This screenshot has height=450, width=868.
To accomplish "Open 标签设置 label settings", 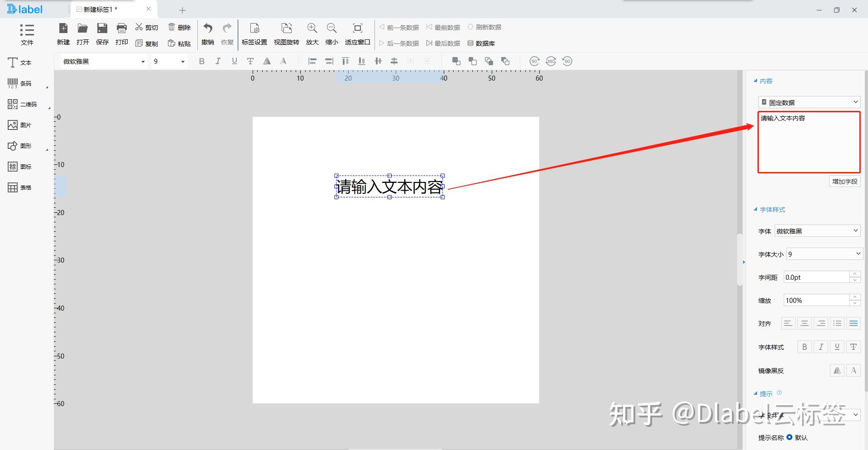I will [254, 34].
